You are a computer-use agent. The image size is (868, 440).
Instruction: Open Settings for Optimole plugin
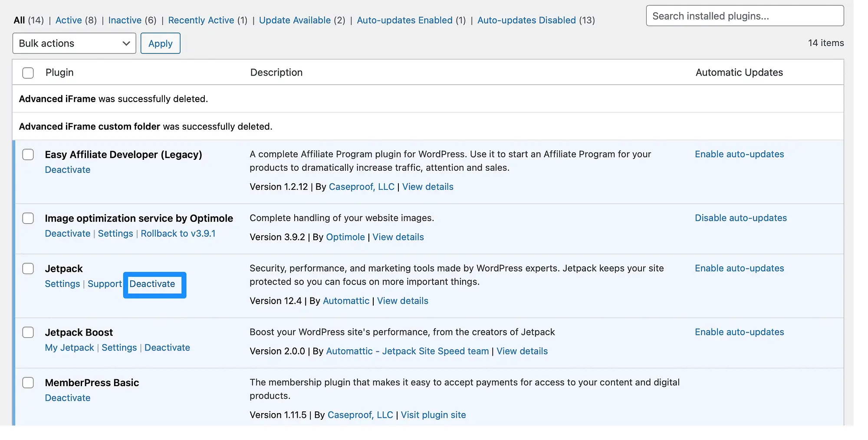coord(115,234)
